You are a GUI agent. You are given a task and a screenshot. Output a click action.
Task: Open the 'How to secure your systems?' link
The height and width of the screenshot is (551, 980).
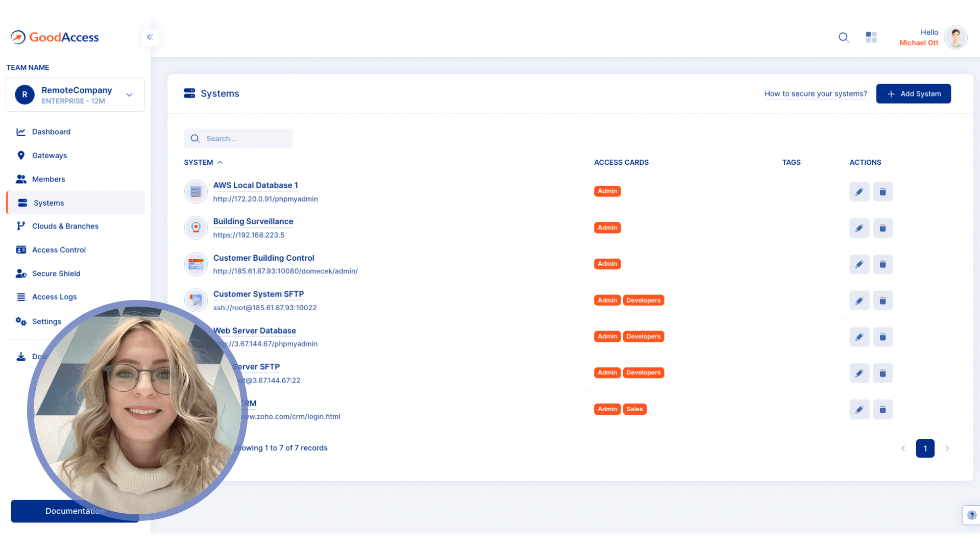coord(815,94)
